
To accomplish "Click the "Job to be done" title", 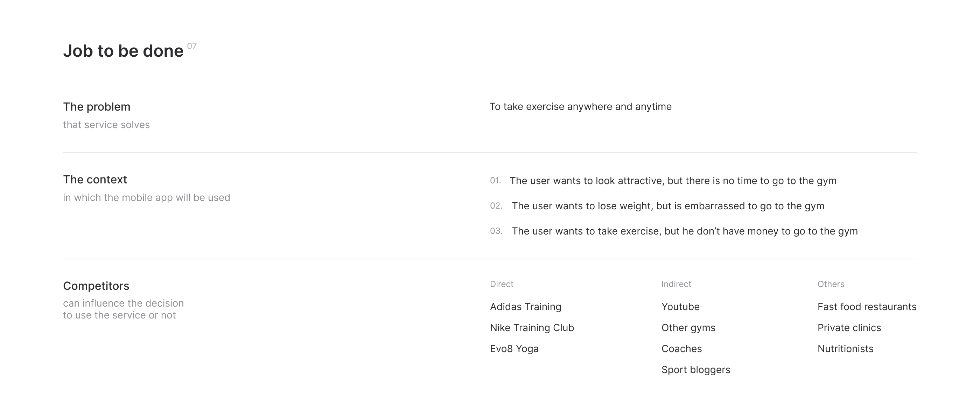I will tap(123, 51).
